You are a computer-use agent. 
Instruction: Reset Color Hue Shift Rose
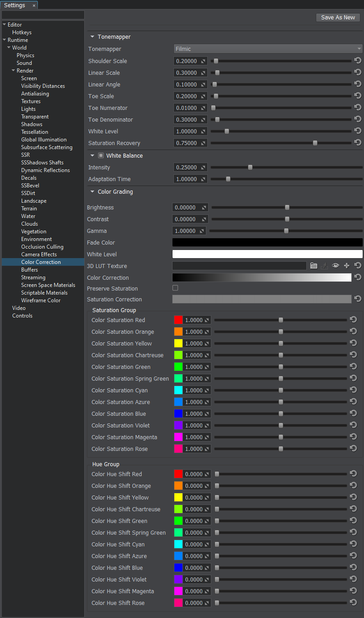click(353, 603)
